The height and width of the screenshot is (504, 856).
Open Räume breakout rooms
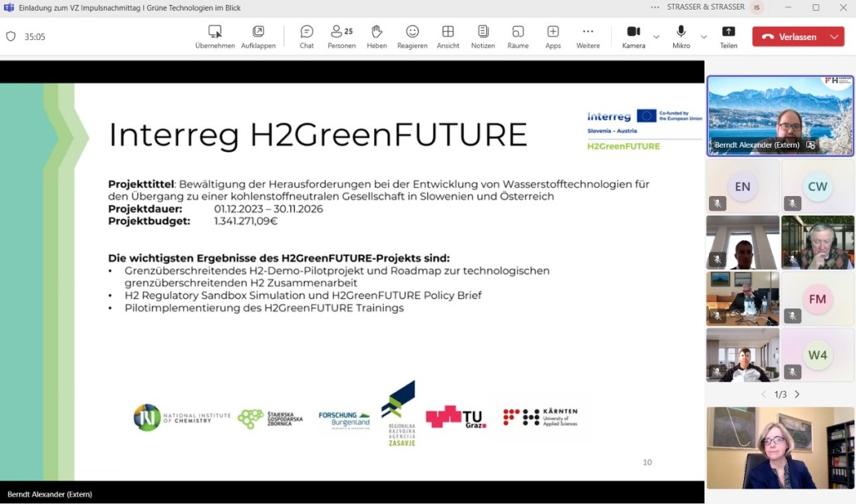click(518, 37)
